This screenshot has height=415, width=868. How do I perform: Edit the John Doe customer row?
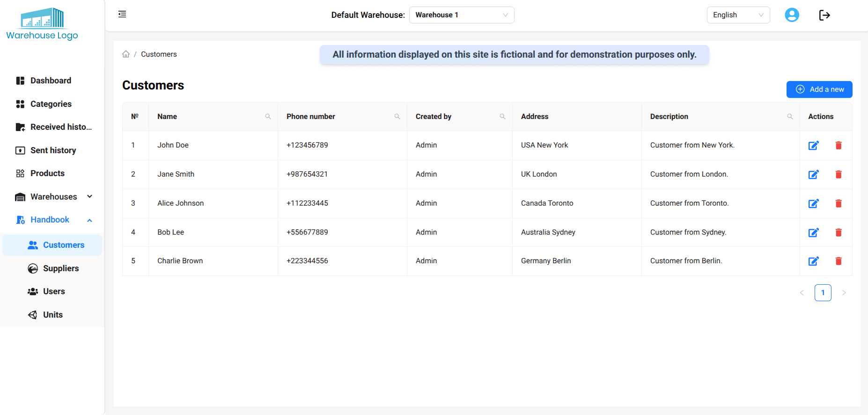tap(814, 145)
